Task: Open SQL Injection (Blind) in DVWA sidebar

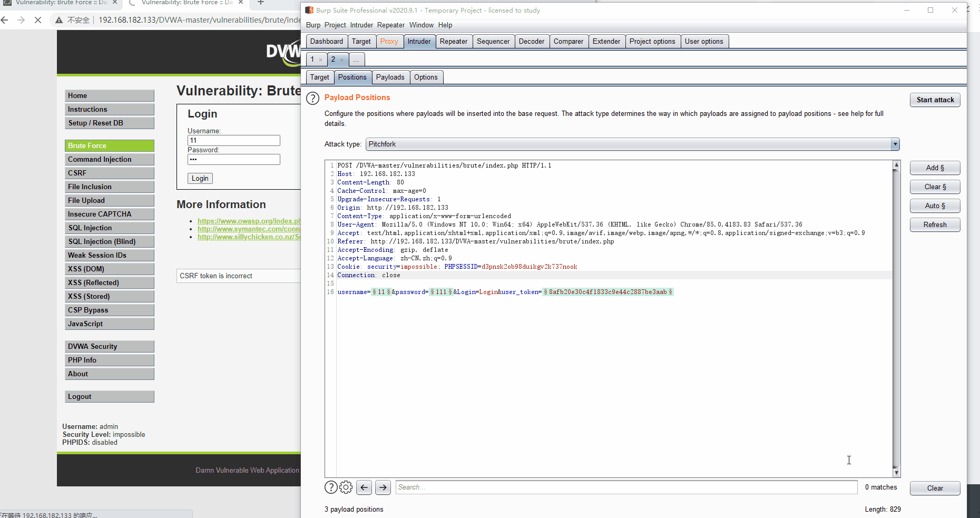Action: tap(110, 242)
